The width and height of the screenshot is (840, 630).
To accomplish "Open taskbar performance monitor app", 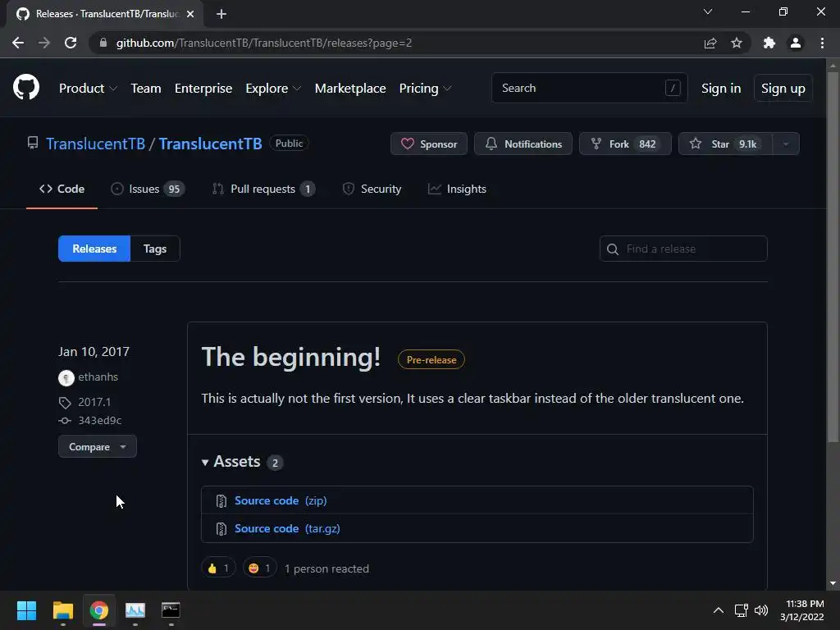I will (x=135, y=610).
